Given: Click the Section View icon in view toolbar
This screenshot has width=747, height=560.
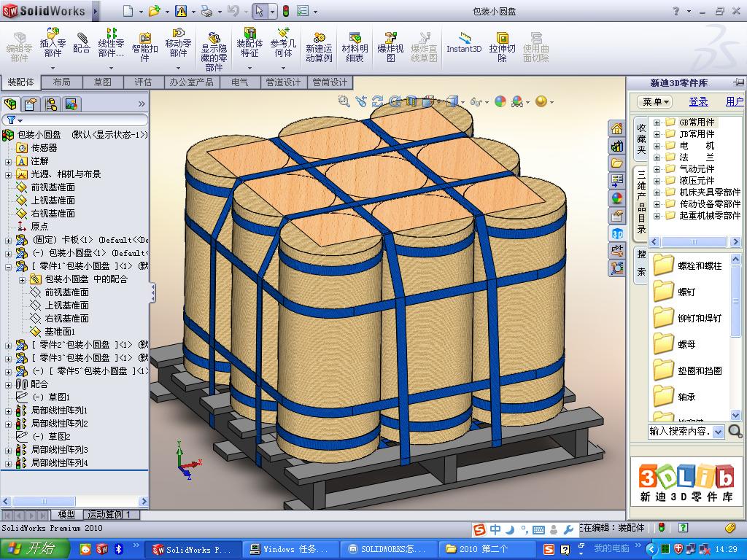Looking at the screenshot, I should (x=411, y=101).
